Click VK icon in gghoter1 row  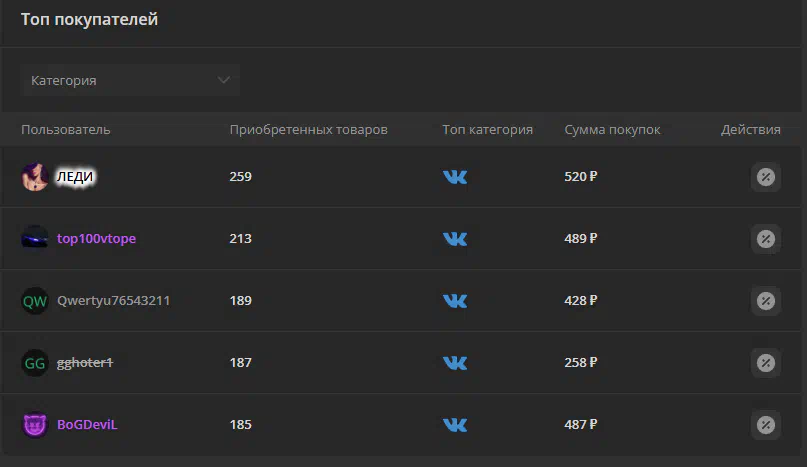click(x=455, y=363)
